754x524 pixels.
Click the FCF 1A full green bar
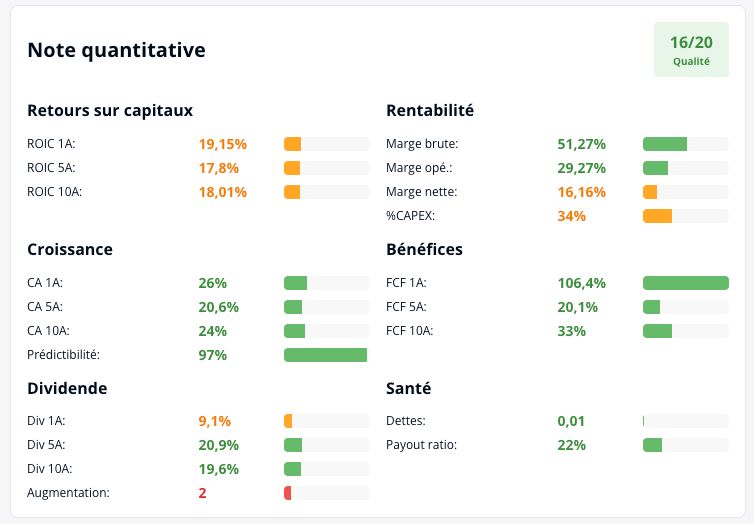(686, 283)
